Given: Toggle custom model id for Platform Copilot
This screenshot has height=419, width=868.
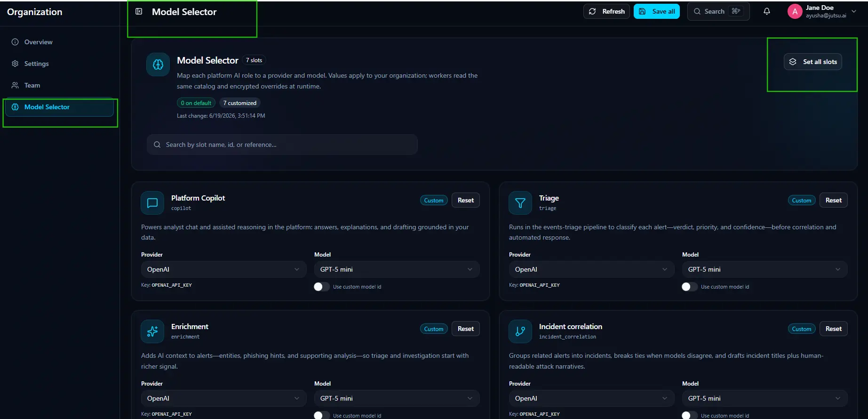Looking at the screenshot, I should pos(322,287).
